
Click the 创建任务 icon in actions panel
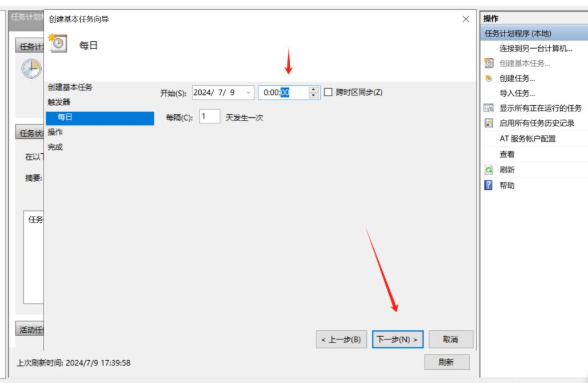[x=489, y=79]
